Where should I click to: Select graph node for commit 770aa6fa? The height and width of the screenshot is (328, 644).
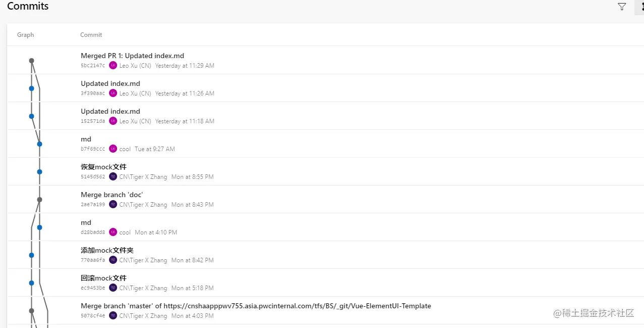(31, 255)
